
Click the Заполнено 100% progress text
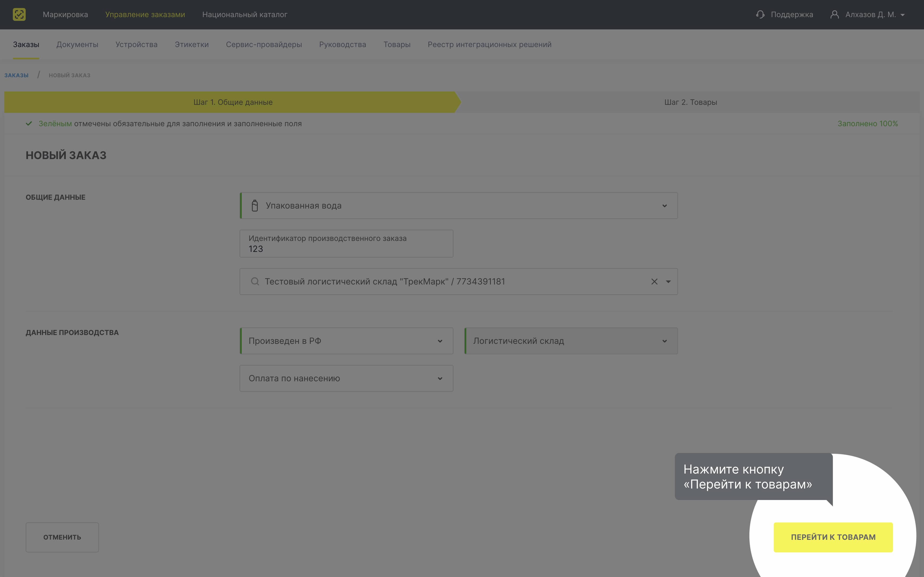click(x=868, y=124)
